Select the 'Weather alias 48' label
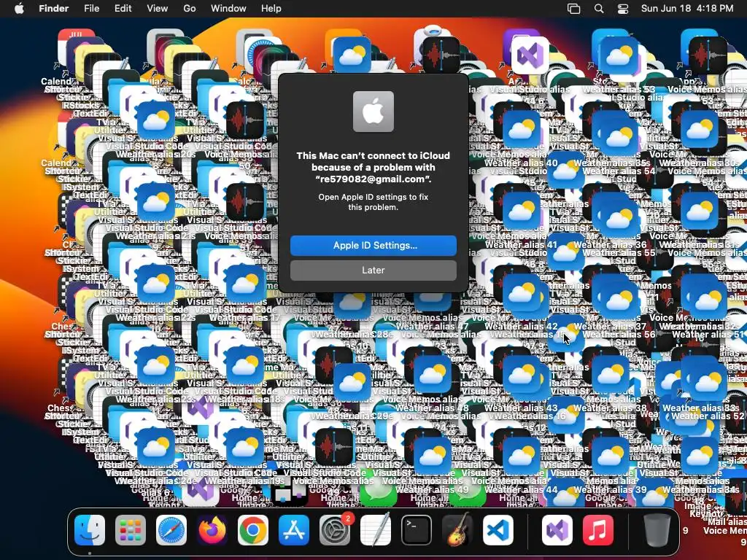The height and width of the screenshot is (560, 747). pyautogui.click(x=432, y=408)
